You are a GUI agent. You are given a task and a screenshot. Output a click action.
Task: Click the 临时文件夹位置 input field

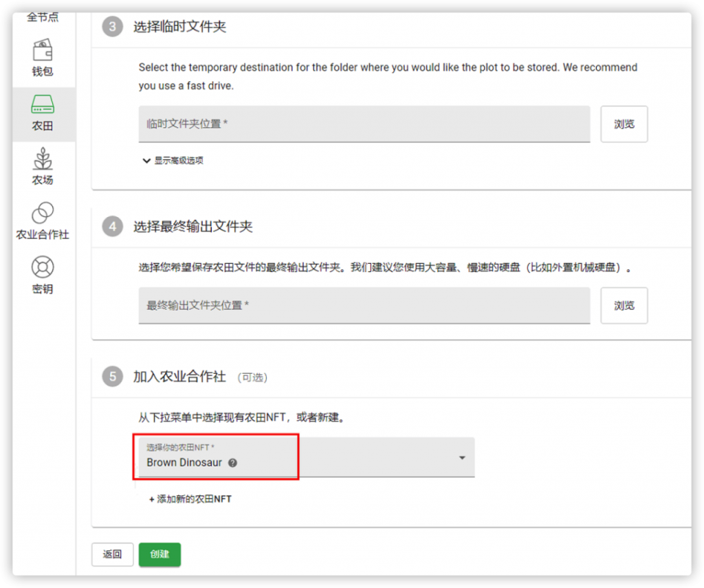(364, 124)
